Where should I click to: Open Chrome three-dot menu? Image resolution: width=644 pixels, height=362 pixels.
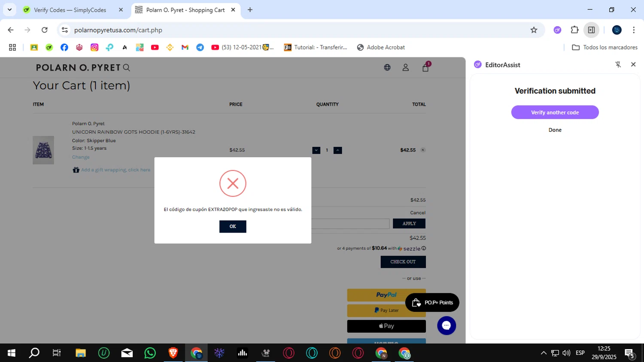tap(634, 30)
